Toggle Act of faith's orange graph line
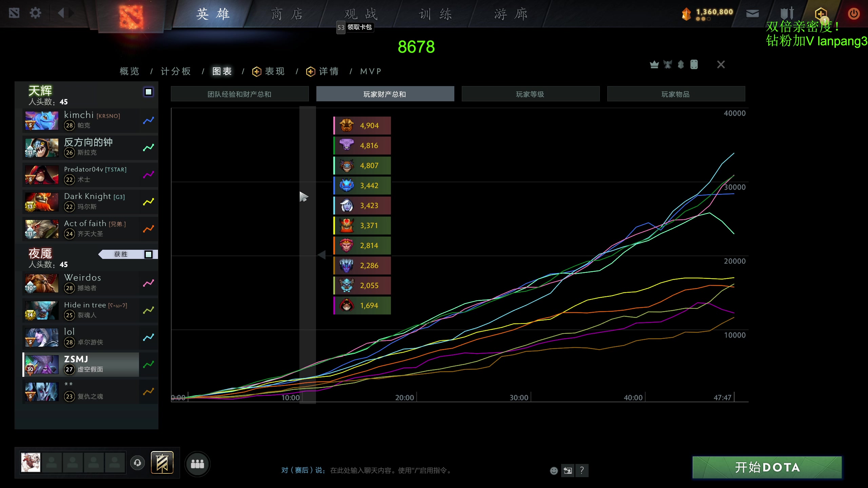The width and height of the screenshot is (868, 488). 149,229
